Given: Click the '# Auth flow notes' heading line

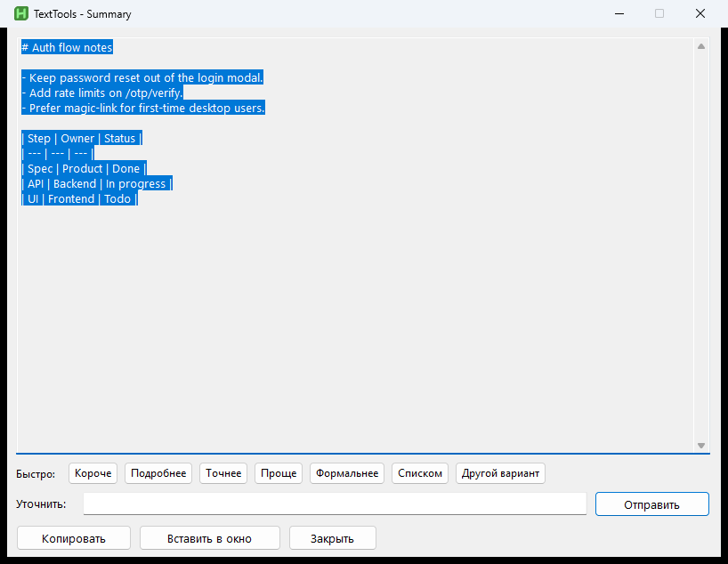Looking at the screenshot, I should (x=68, y=47).
